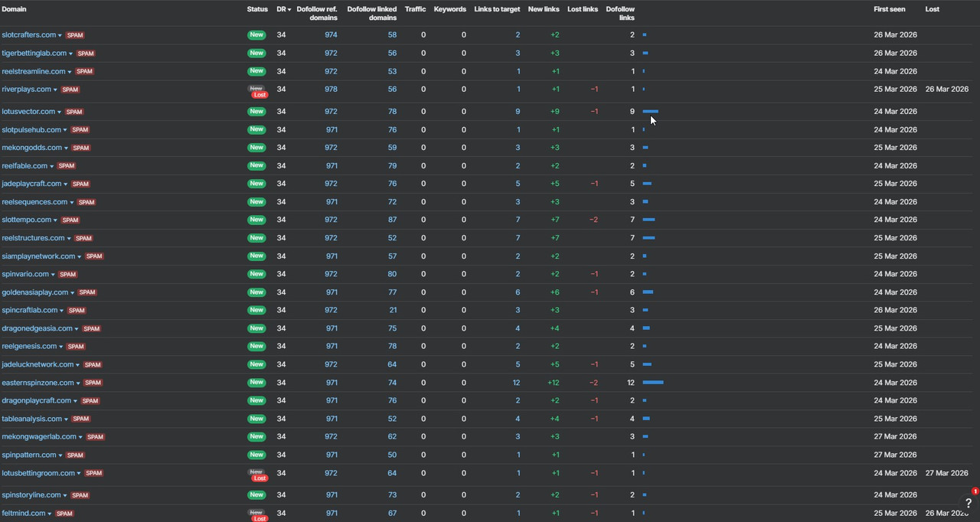Screen dimensions: 980x522
Task: Open the help question mark button
Action: pyautogui.click(x=969, y=503)
